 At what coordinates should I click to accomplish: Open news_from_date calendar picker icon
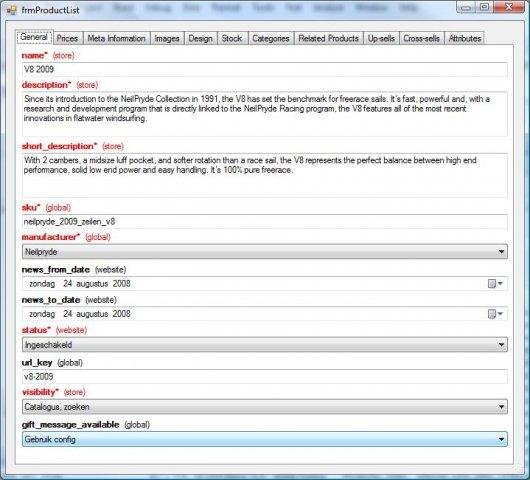point(495,284)
